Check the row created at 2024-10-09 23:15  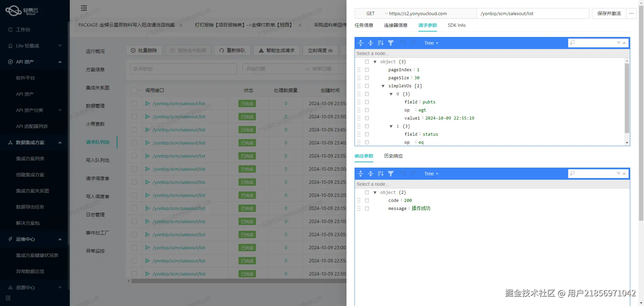(134, 208)
